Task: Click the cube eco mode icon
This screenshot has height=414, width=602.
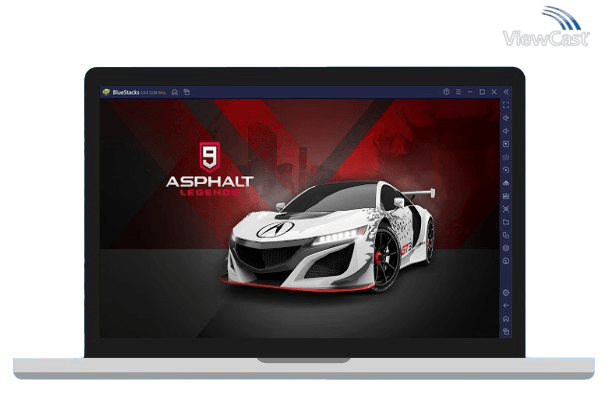Action: 506,248
